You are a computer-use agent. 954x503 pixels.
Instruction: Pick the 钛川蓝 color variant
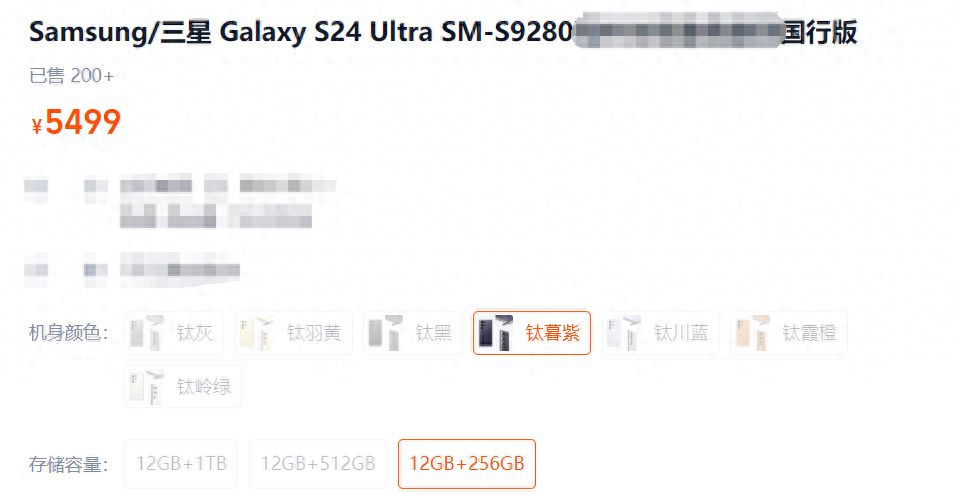[x=661, y=333]
